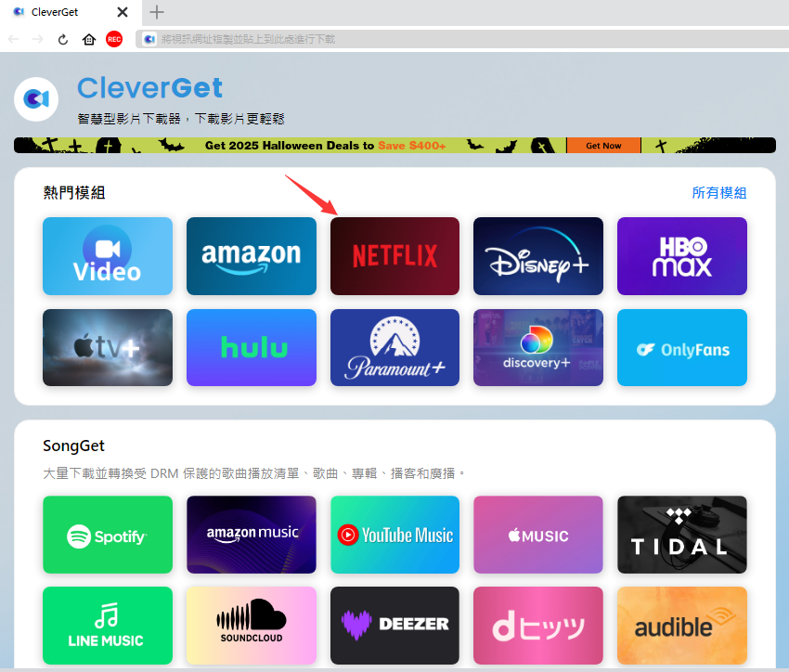Screen dimensions: 789x672
Task: Click the forward navigation arrow
Action: [38, 39]
